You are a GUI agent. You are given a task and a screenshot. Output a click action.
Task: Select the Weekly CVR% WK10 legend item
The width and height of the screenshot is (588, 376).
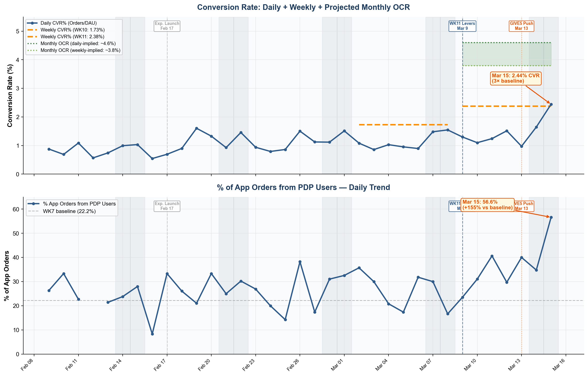pos(66,30)
